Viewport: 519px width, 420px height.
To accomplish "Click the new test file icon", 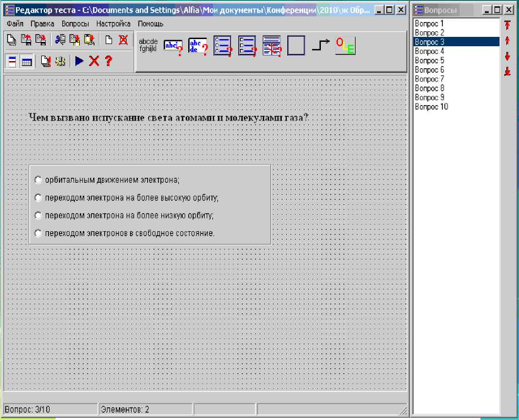I will click(x=12, y=40).
